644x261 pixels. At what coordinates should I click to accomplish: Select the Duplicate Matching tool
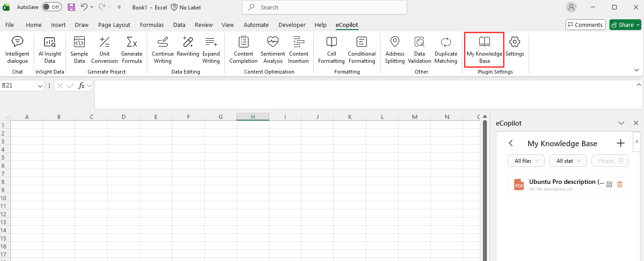(x=446, y=49)
